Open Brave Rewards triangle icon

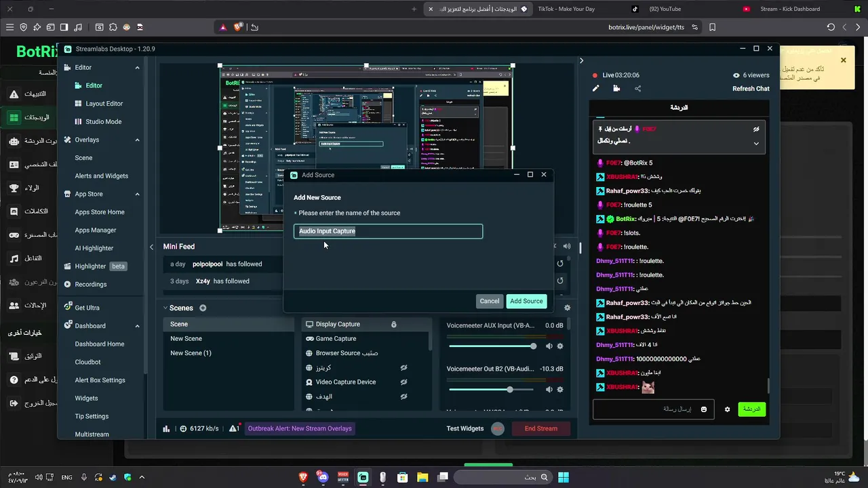pos(223,27)
